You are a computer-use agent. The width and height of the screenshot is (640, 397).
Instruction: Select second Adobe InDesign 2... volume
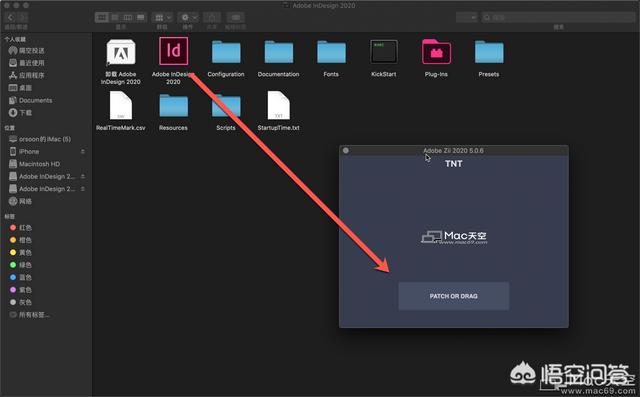(x=42, y=189)
